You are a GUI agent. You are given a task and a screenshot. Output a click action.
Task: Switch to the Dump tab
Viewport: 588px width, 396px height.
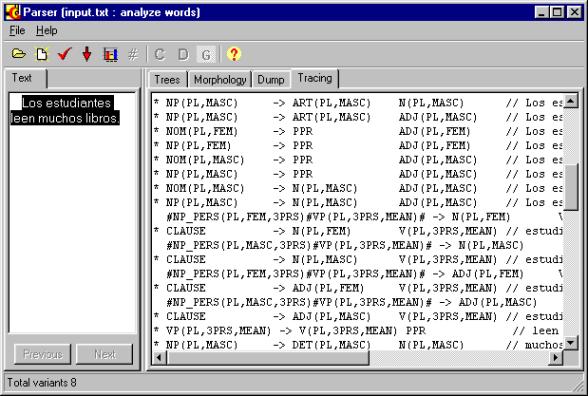coord(271,80)
